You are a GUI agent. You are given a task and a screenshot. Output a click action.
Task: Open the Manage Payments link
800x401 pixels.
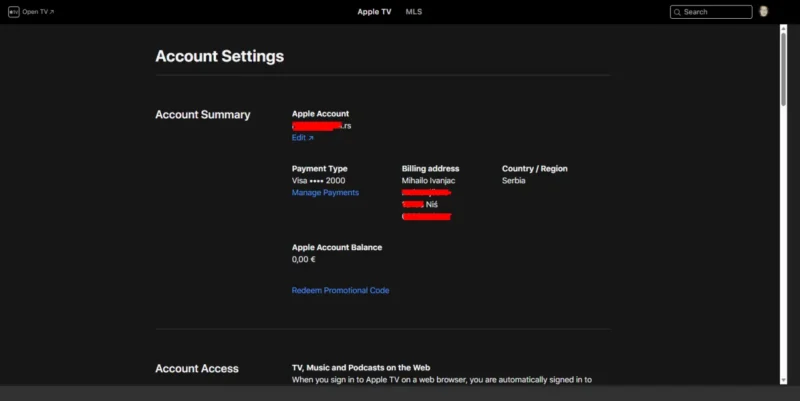tap(325, 192)
